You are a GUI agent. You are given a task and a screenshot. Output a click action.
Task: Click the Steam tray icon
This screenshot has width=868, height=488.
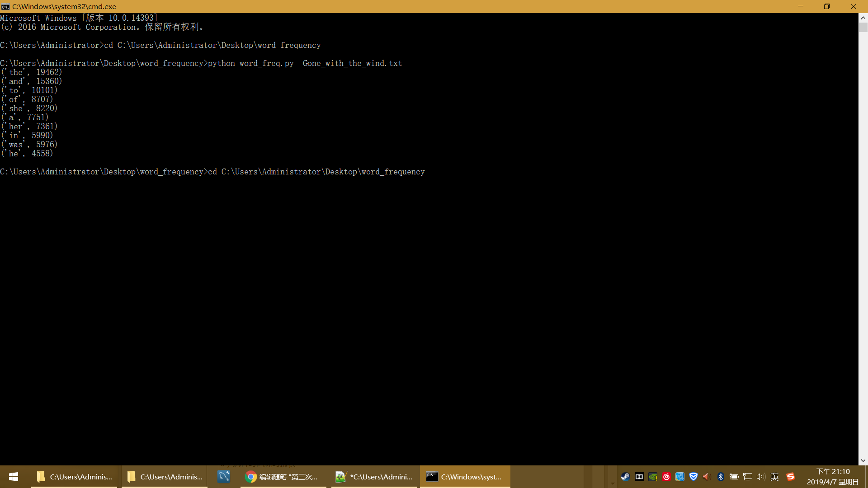[x=625, y=477]
